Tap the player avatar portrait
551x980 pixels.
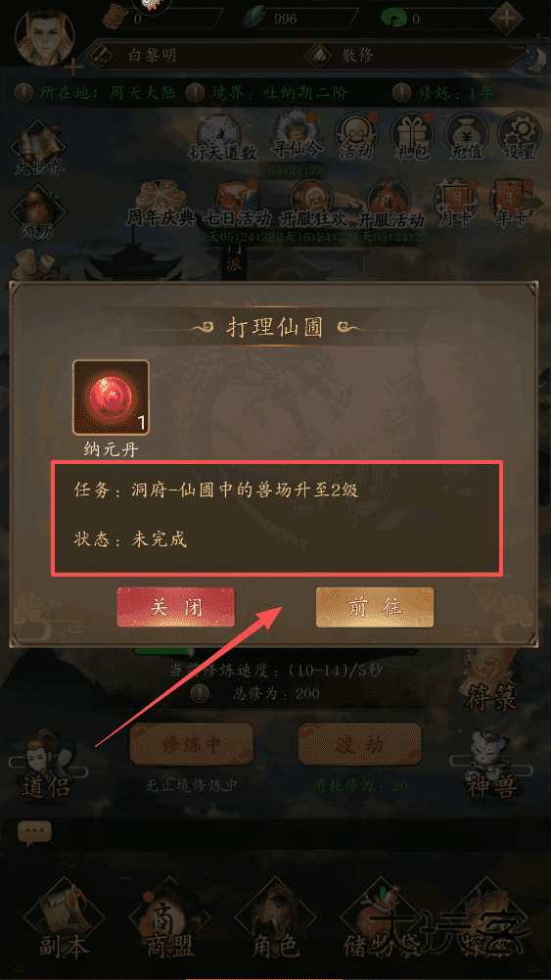coord(44,37)
